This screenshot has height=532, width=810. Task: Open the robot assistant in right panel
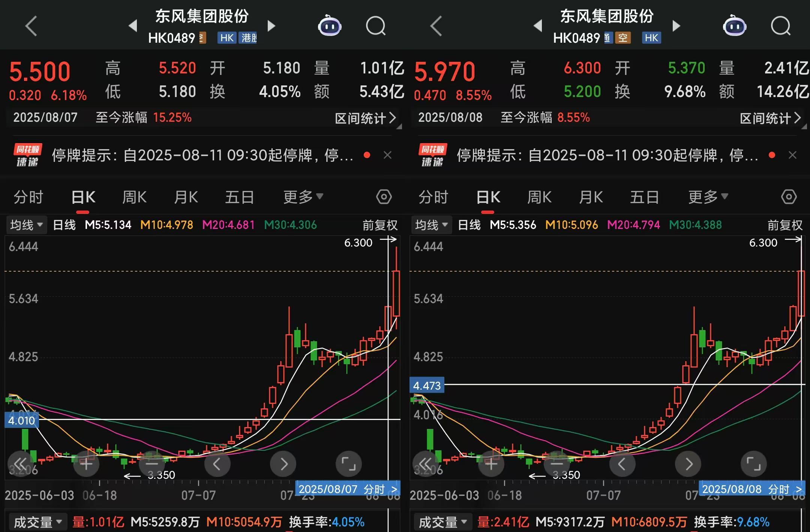click(735, 26)
